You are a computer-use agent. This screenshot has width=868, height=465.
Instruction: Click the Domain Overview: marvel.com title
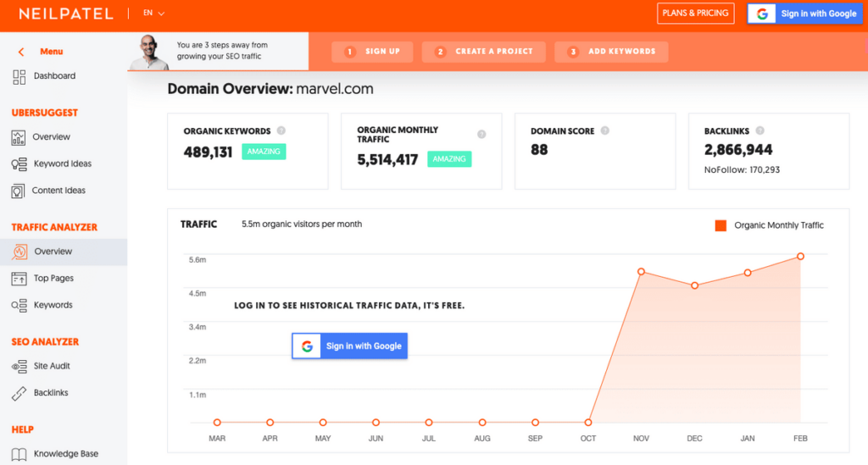(x=270, y=89)
